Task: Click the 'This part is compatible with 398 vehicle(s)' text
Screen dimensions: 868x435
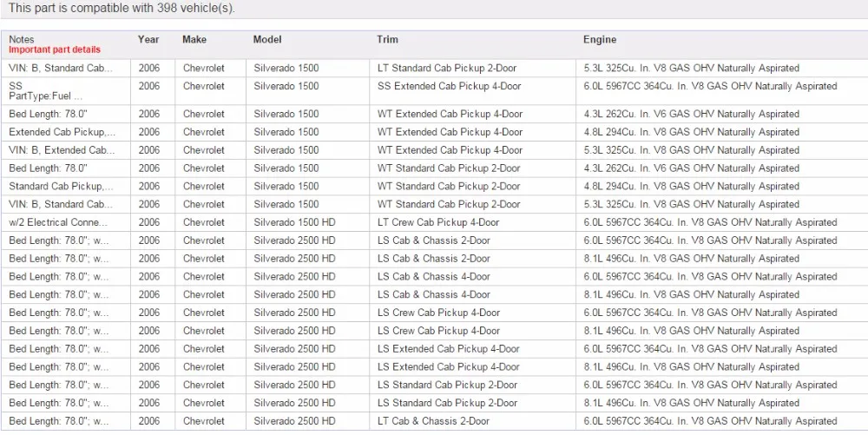Action: (x=122, y=8)
